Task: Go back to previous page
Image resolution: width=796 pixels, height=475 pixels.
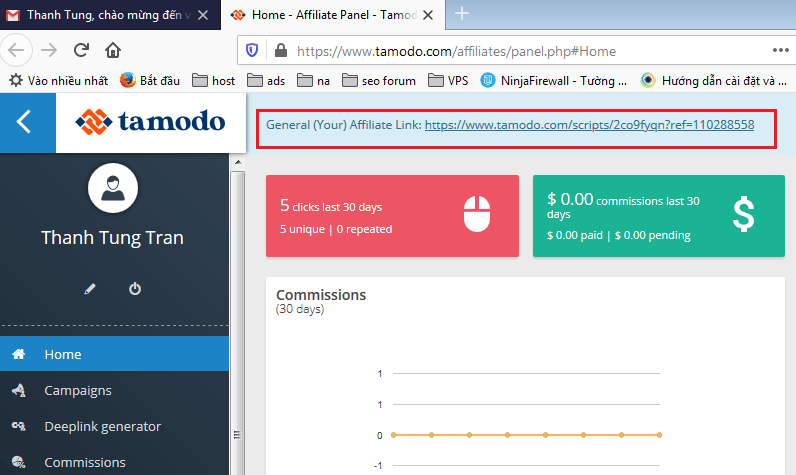Action: coord(16,50)
